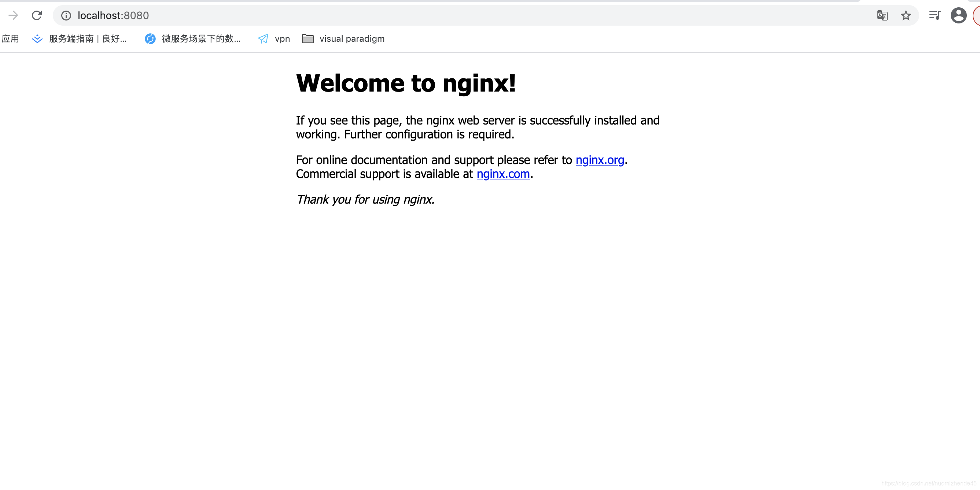Open the 应用 apps shortcut
The width and height of the screenshot is (980, 490).
[x=10, y=39]
